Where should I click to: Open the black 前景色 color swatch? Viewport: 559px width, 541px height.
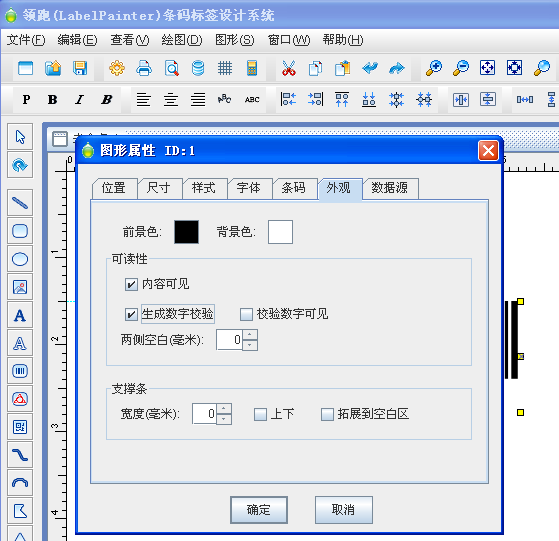186,232
